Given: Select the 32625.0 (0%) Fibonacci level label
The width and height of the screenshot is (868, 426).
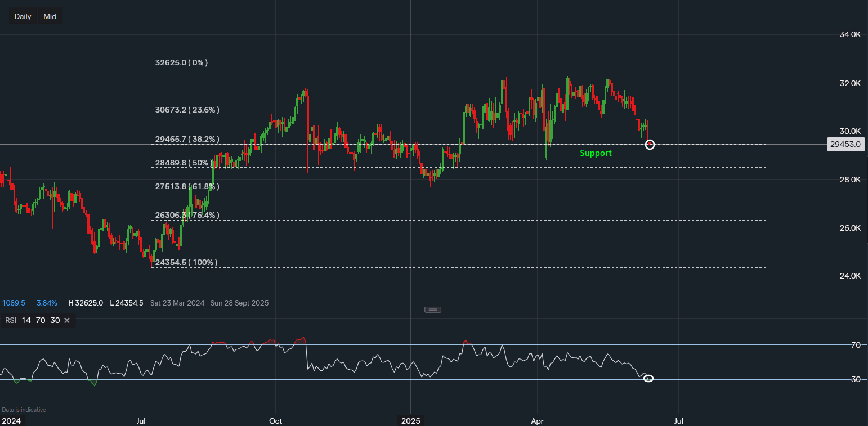Looking at the screenshot, I should pos(181,62).
